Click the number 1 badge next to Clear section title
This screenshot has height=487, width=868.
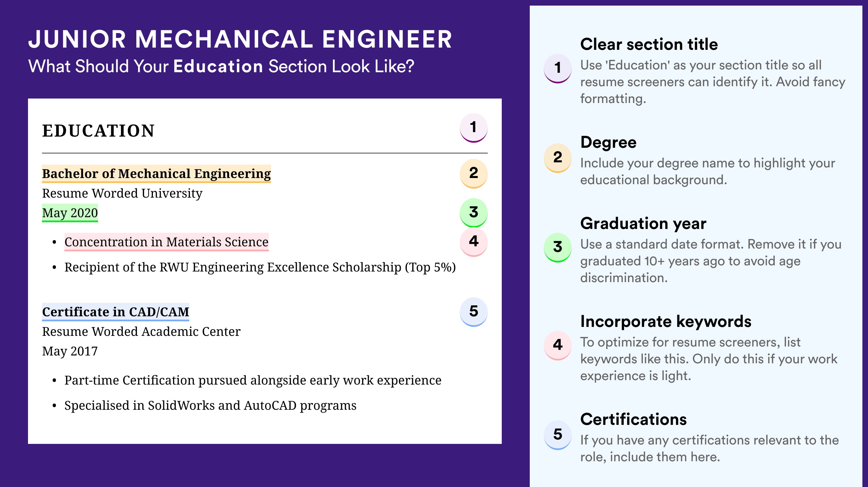click(x=558, y=68)
